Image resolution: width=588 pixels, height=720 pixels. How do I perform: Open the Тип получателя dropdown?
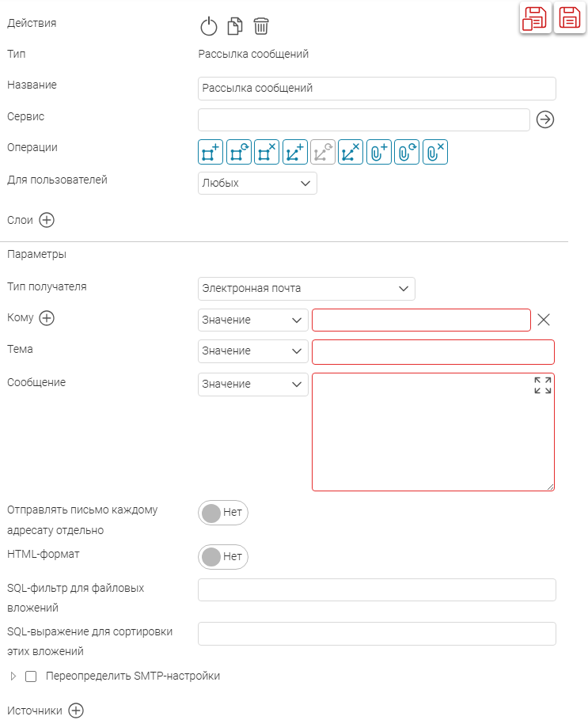(306, 289)
